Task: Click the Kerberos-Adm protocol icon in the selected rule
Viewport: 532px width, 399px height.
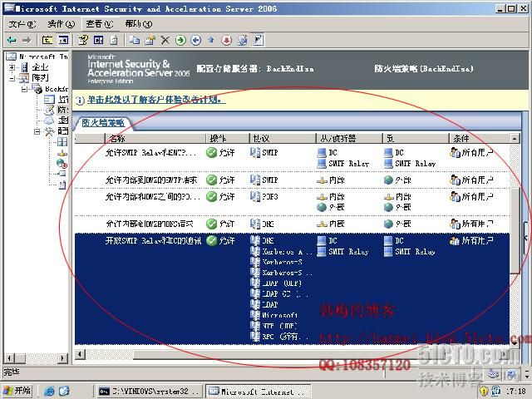Action: point(255,251)
